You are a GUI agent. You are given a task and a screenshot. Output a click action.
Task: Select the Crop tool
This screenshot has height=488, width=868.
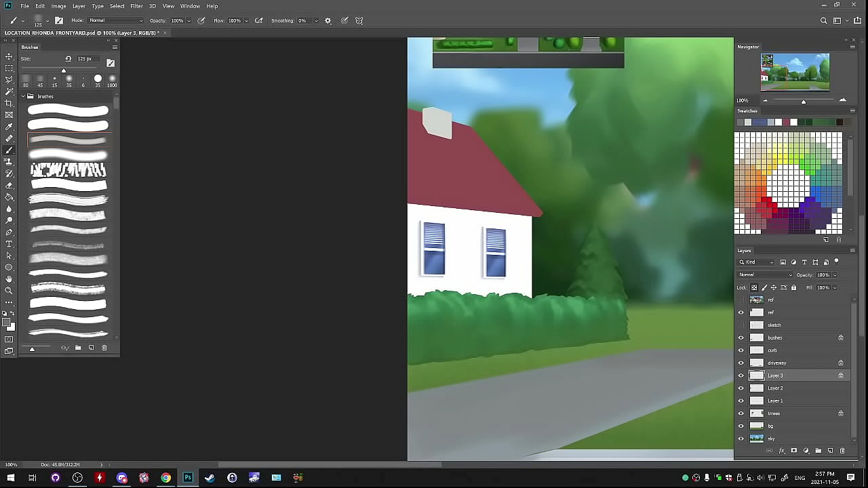(x=9, y=103)
